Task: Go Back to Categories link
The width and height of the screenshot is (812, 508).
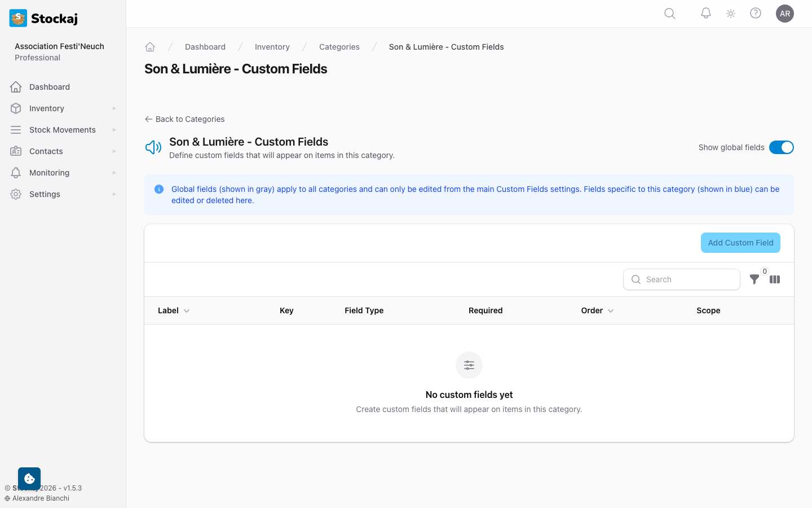Action: pyautogui.click(x=184, y=119)
